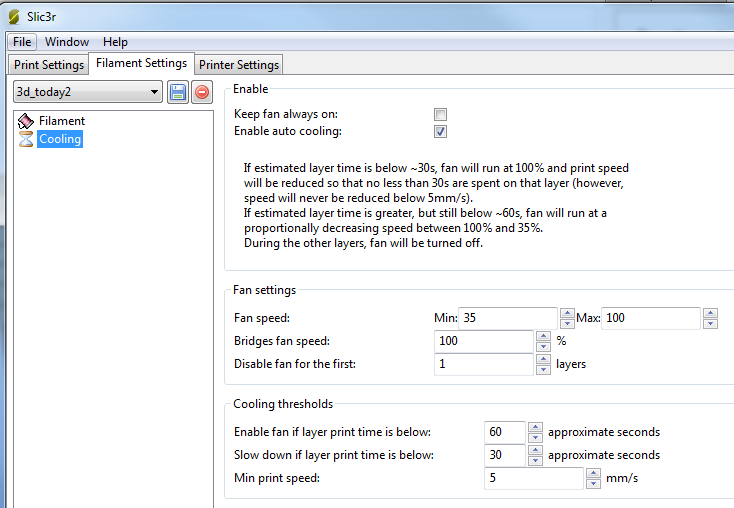
Task: Decrease Slow down threshold seconds
Action: (x=535, y=460)
